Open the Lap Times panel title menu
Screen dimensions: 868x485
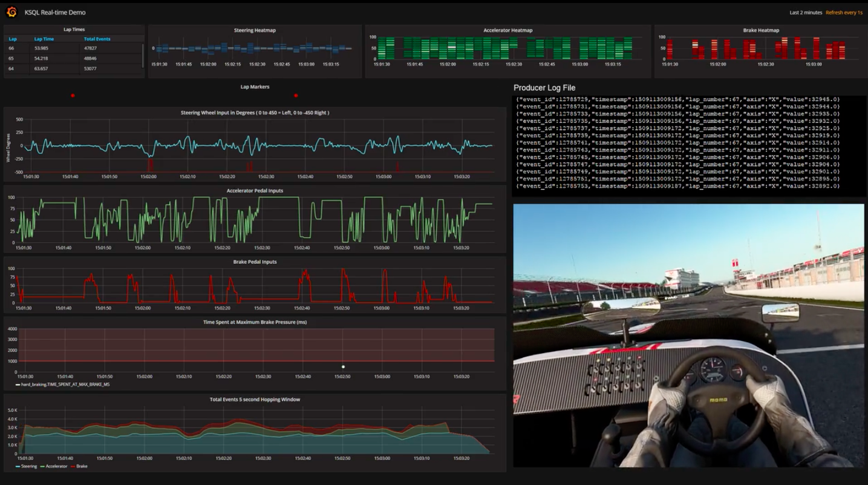pyautogui.click(x=74, y=29)
